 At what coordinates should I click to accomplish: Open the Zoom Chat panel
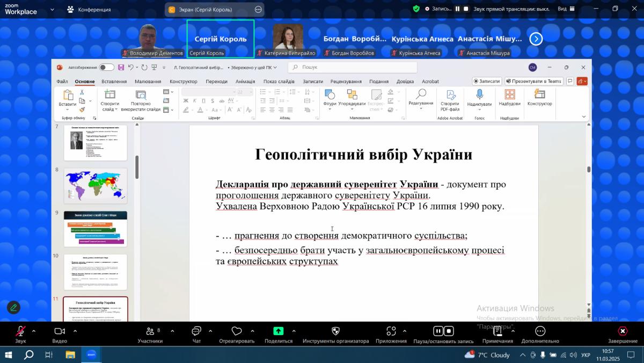[x=196, y=332]
